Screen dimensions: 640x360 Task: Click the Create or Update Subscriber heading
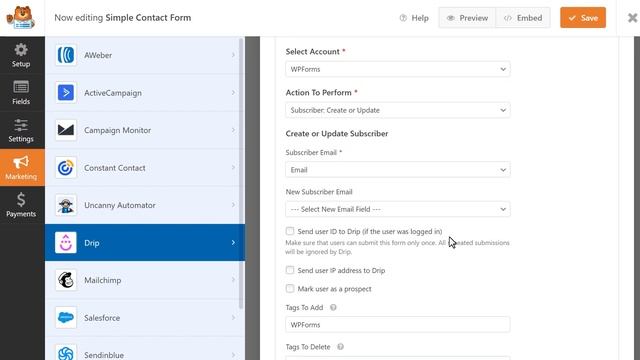tap(337, 133)
